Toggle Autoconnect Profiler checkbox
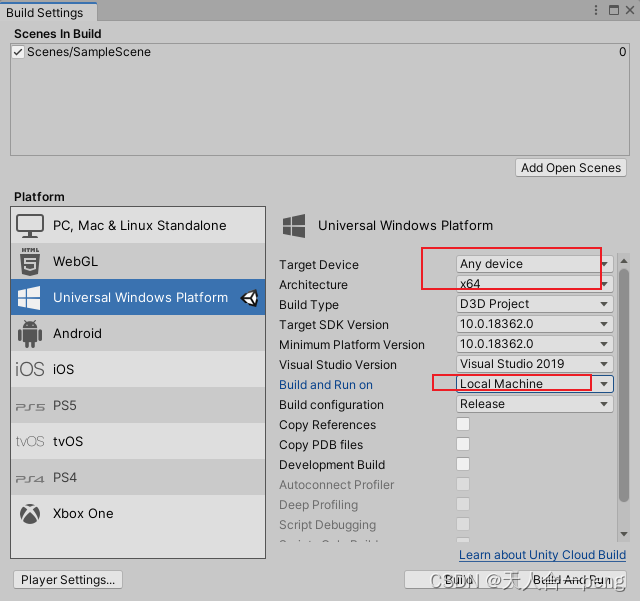 pos(463,484)
